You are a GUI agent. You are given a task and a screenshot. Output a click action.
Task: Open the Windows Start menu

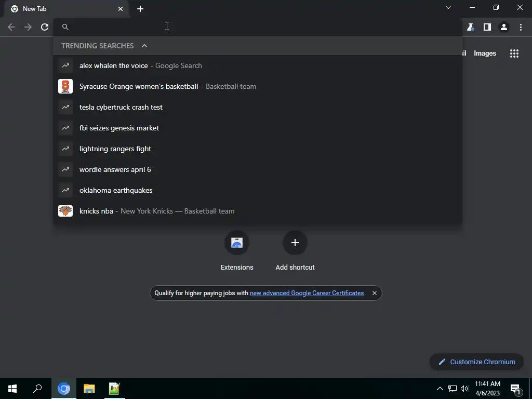click(x=12, y=389)
